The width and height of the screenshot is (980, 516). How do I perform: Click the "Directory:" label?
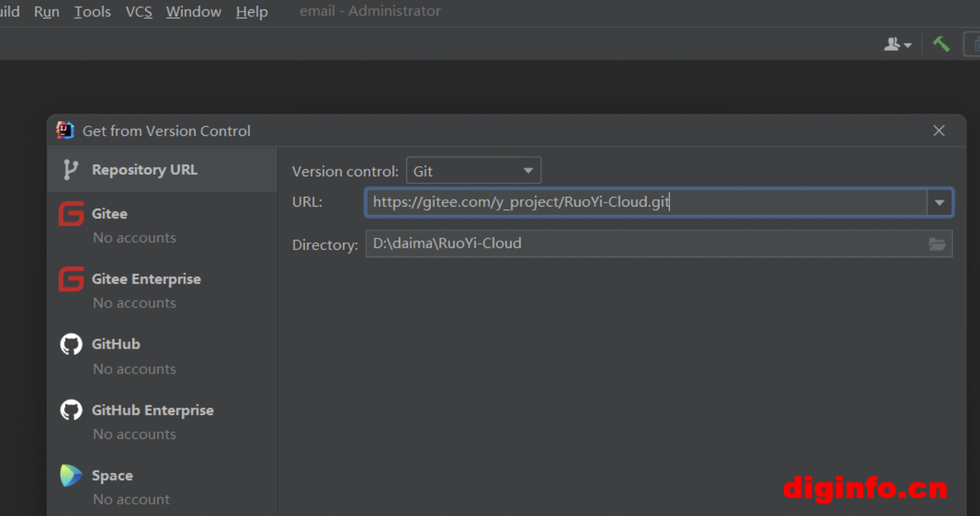click(x=325, y=244)
